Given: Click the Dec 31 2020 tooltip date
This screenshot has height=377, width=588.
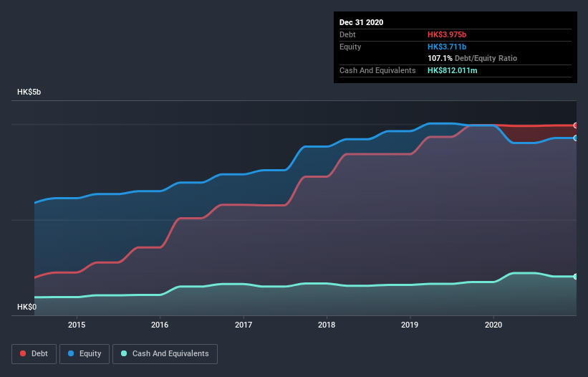Looking at the screenshot, I should (361, 22).
